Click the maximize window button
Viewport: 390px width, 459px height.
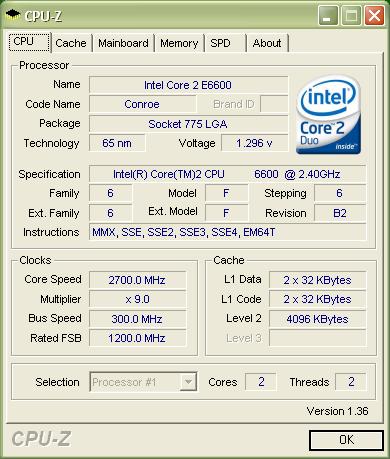(351, 15)
